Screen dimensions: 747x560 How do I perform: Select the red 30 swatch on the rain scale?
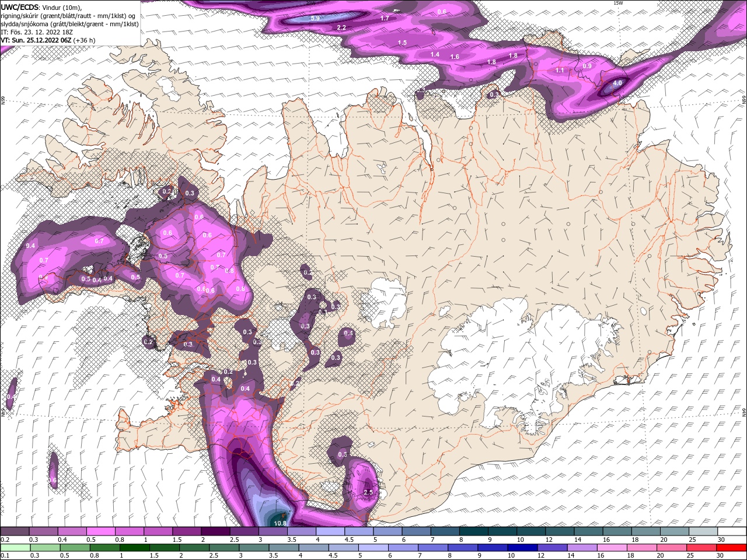coord(731,547)
